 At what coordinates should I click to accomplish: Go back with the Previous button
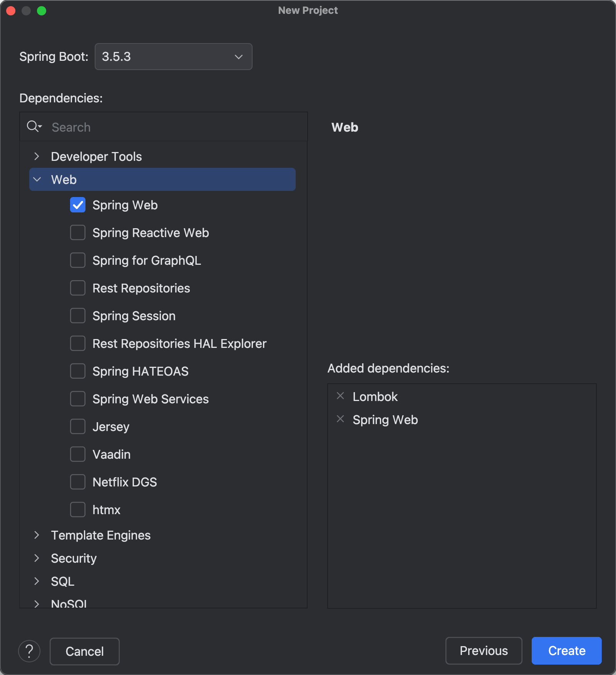click(x=484, y=651)
